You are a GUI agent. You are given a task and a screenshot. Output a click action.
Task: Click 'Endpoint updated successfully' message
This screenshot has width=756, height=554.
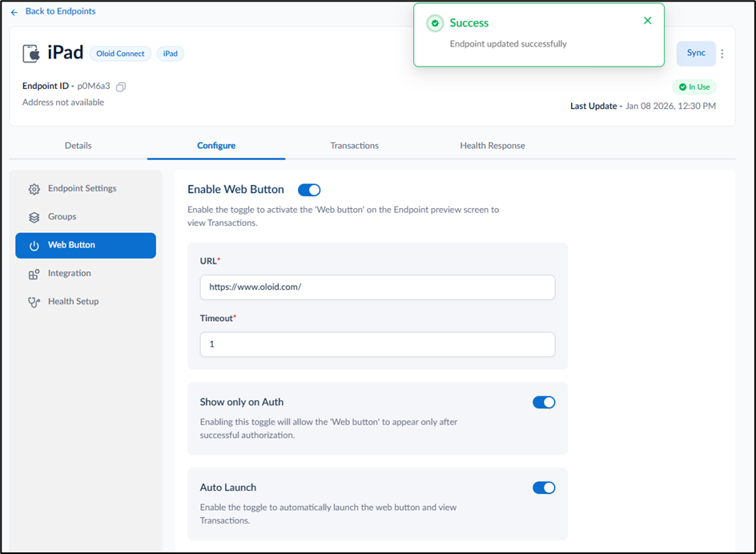(509, 44)
